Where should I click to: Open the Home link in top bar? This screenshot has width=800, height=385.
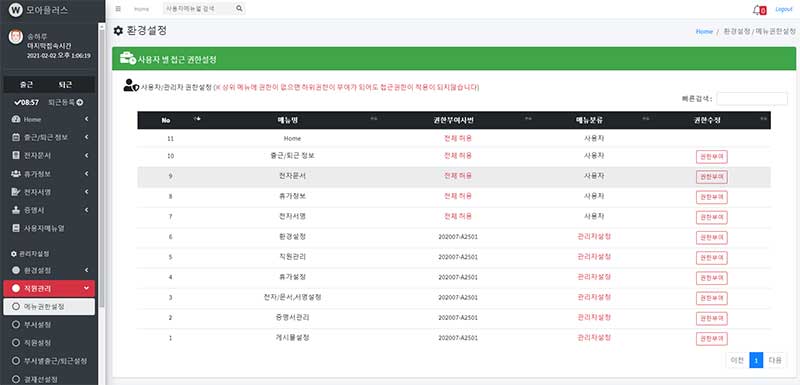(x=141, y=9)
